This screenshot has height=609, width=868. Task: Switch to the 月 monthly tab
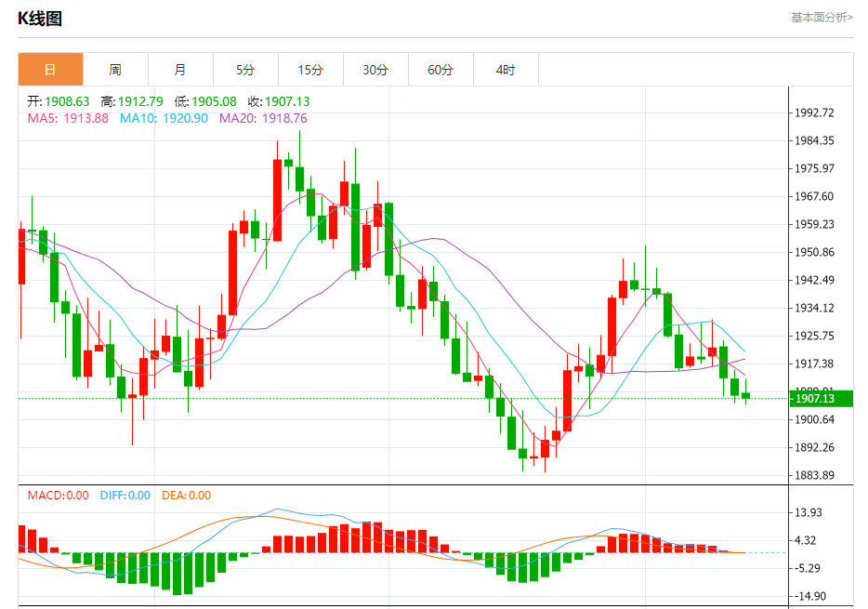coord(180,70)
